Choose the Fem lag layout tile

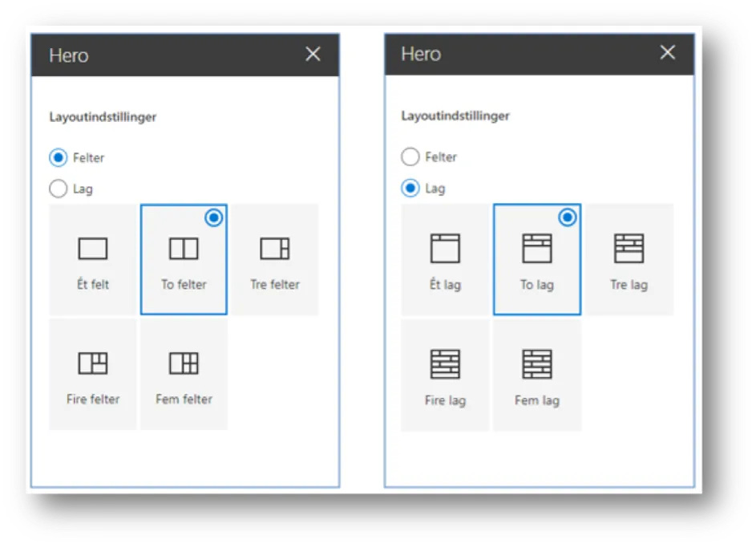pos(537,375)
